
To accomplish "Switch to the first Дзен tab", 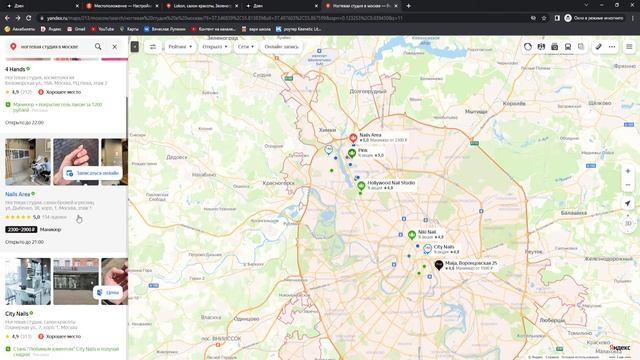I will [x=41, y=6].
